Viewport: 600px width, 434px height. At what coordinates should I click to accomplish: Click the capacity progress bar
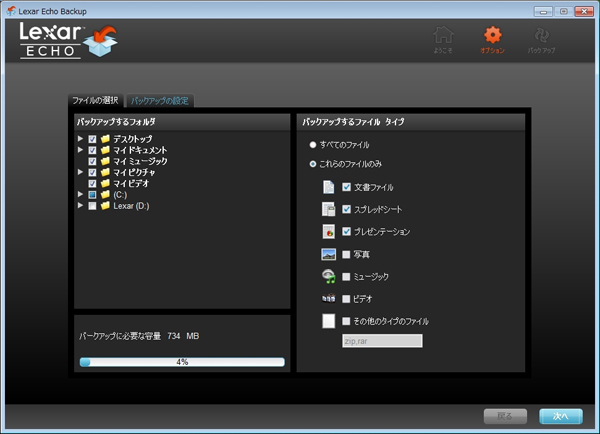[x=182, y=362]
